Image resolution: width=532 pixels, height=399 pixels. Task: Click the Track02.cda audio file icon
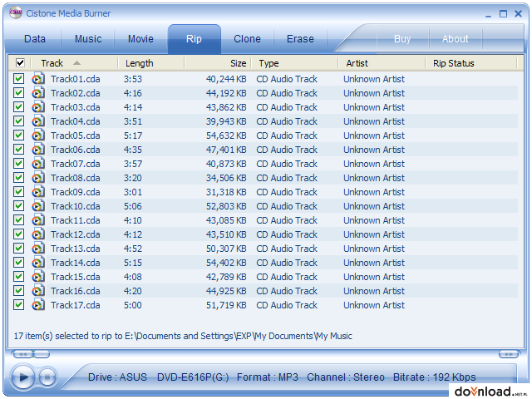pyautogui.click(x=38, y=93)
